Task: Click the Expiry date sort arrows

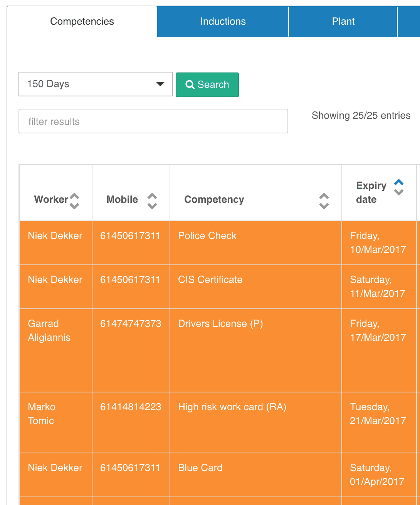Action: (x=399, y=187)
